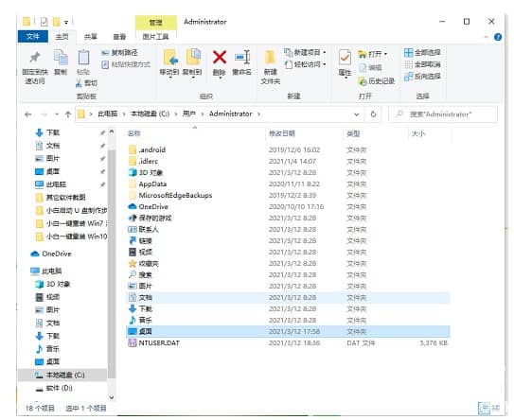This screenshot has width=514, height=420.
Task: Collapse the ribbon with the caret
Action: 487,37
